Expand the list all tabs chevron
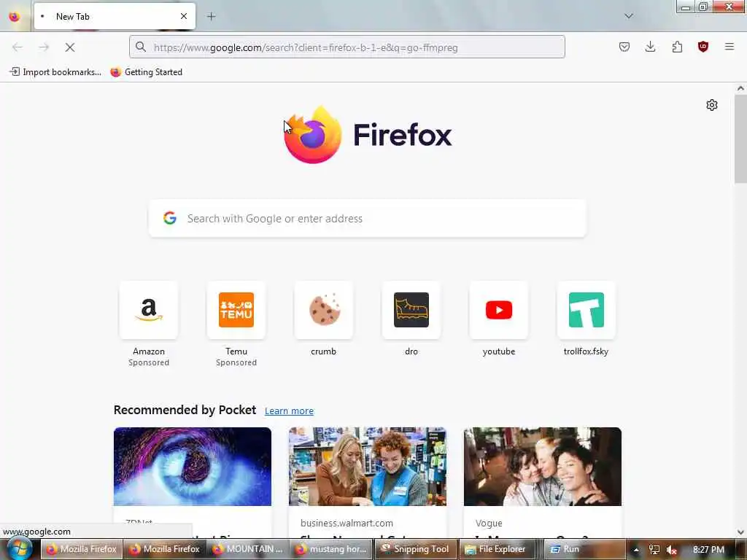Viewport: 747px width, 560px height. pyautogui.click(x=629, y=16)
